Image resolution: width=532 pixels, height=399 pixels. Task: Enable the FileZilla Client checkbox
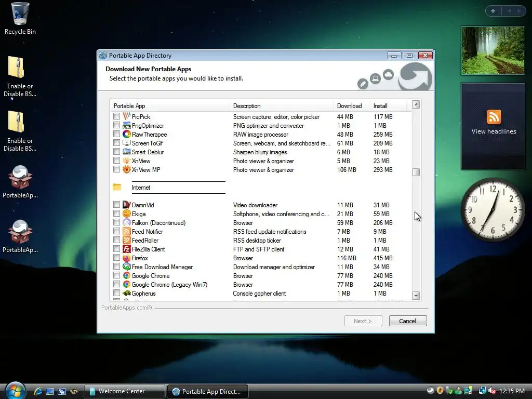point(116,249)
